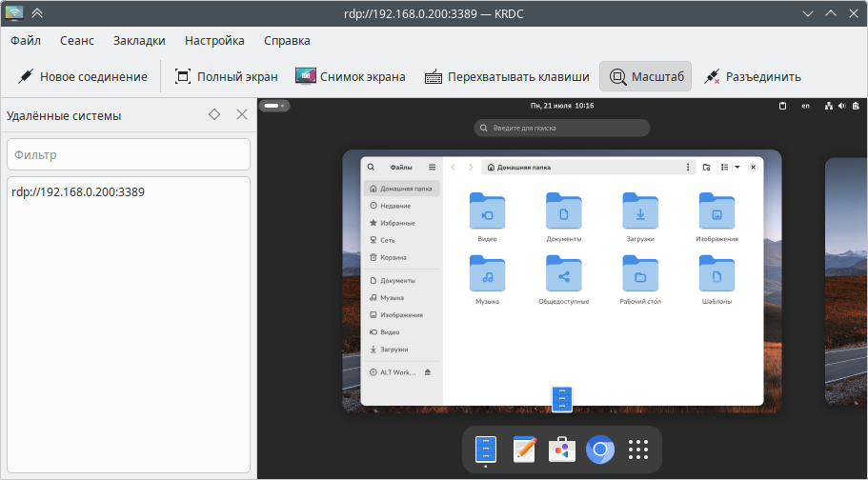
Task: Select Избранные in the sidebar
Action: (x=402, y=223)
